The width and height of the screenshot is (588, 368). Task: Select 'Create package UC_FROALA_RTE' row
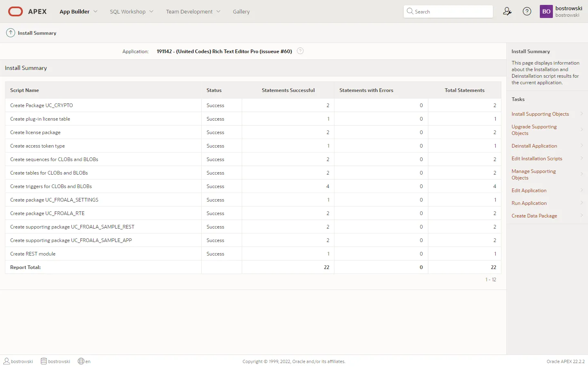point(253,213)
